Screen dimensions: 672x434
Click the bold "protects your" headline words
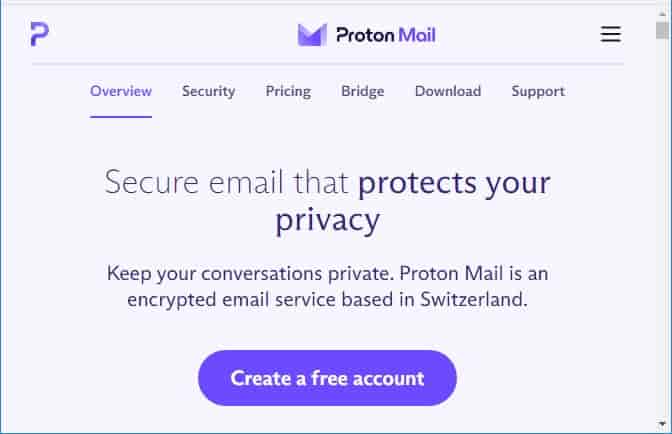tap(454, 184)
